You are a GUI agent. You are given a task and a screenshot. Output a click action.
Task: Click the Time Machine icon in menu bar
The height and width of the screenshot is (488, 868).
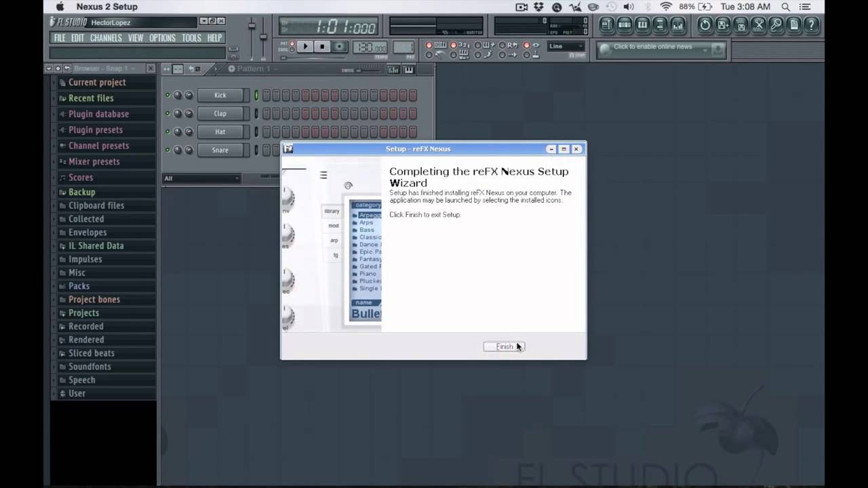point(610,7)
